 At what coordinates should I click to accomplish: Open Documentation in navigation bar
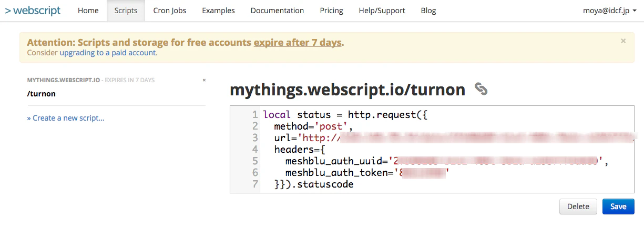point(277,11)
